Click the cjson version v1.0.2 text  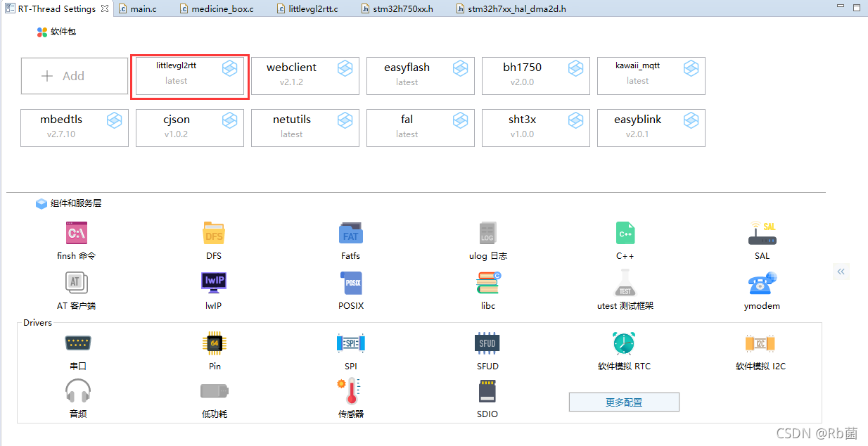[177, 134]
